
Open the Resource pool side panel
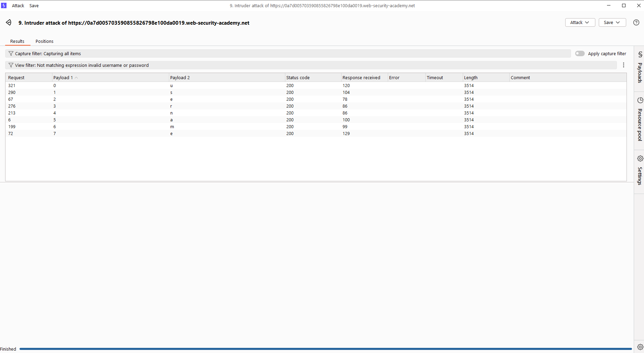pos(640,120)
